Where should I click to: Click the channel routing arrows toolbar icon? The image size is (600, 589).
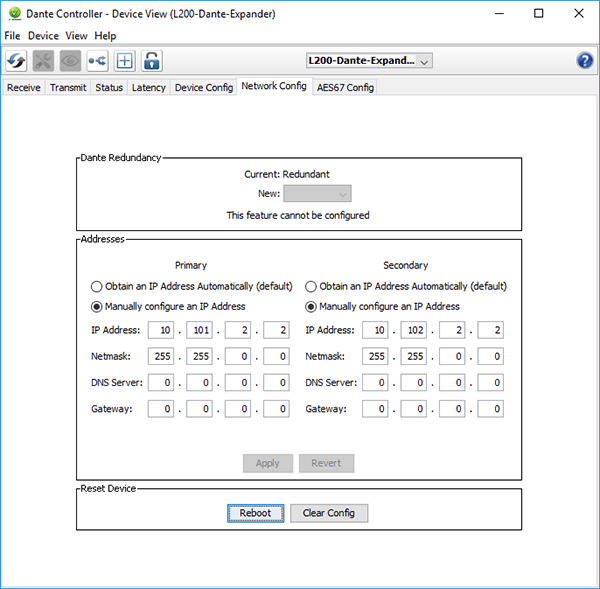[97, 61]
